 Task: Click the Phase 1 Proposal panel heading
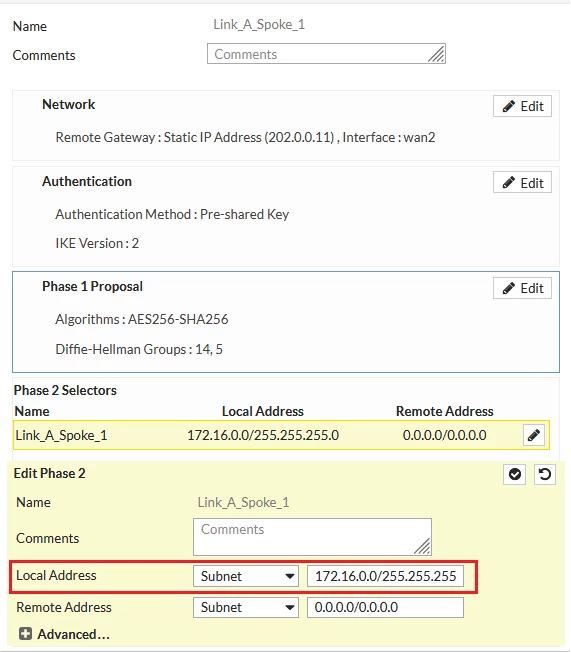tap(92, 286)
